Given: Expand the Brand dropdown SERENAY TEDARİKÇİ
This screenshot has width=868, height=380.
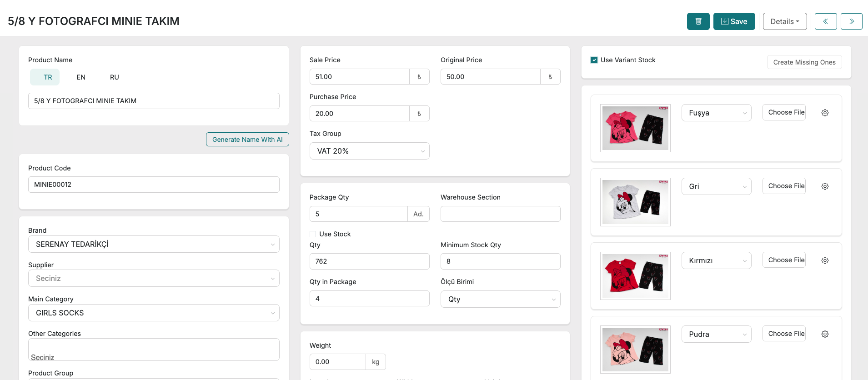Looking at the screenshot, I should coord(154,244).
